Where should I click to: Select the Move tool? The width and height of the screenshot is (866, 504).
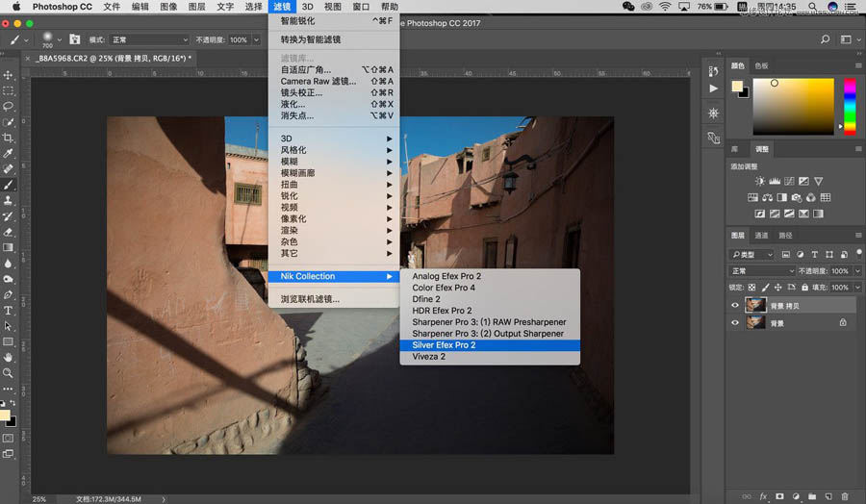8,74
